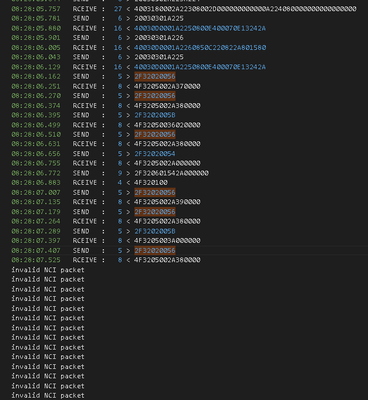Viewport: 368px width, 400px height.
Task: Click timestamp 08:28:07.007
Action: [36, 192]
